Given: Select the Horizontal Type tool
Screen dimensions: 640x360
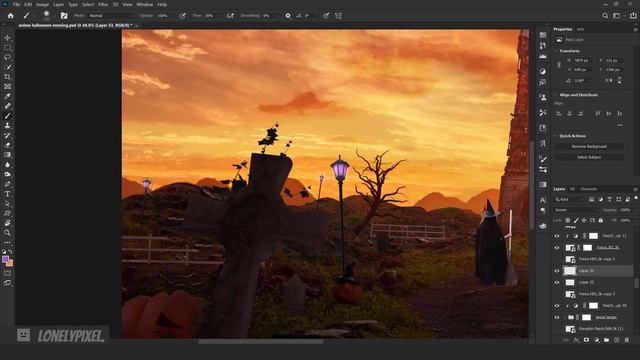Looking at the screenshot, I should click(7, 194).
